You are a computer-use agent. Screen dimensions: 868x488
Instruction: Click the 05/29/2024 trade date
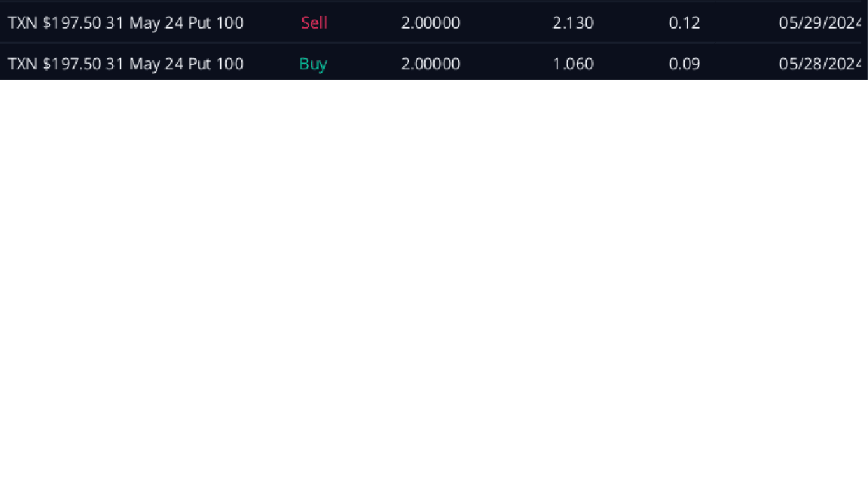tap(821, 23)
